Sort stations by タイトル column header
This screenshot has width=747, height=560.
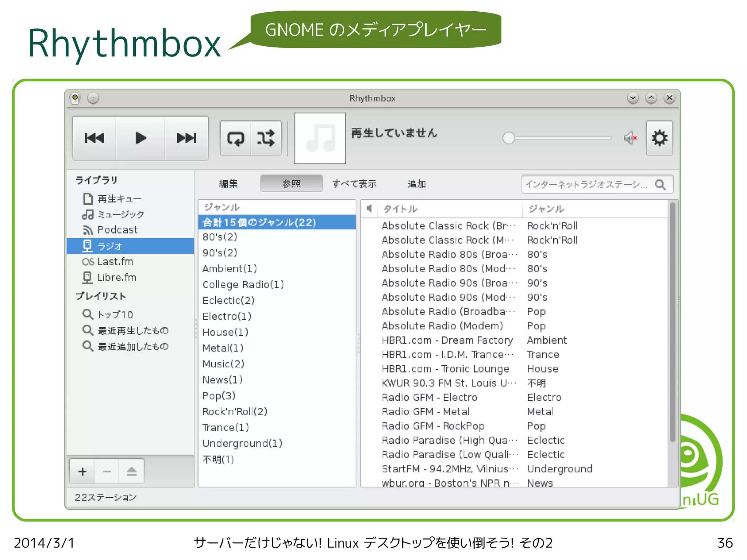point(450,209)
